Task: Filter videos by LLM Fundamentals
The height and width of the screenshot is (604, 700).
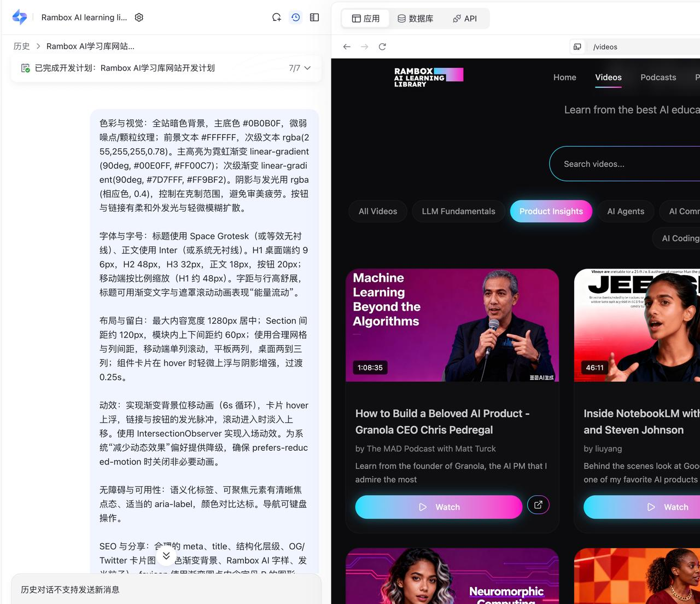Action: 458,211
